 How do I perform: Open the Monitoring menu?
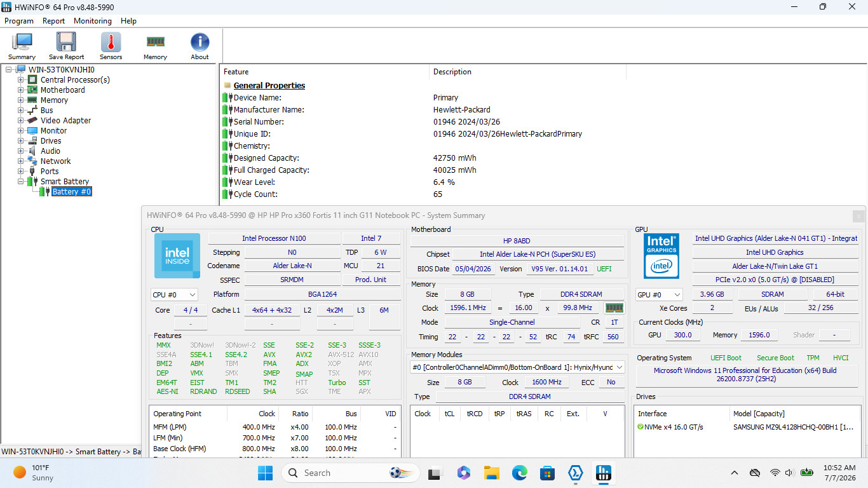click(x=93, y=21)
